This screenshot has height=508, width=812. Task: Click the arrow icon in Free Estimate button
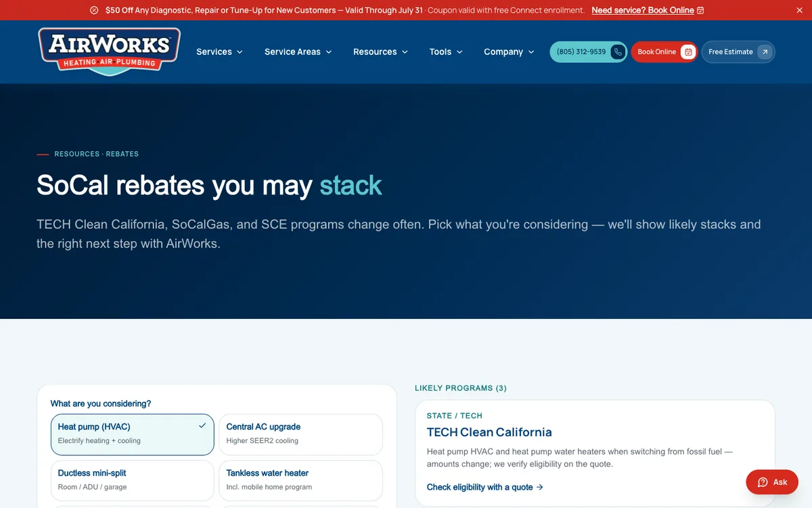click(x=765, y=52)
